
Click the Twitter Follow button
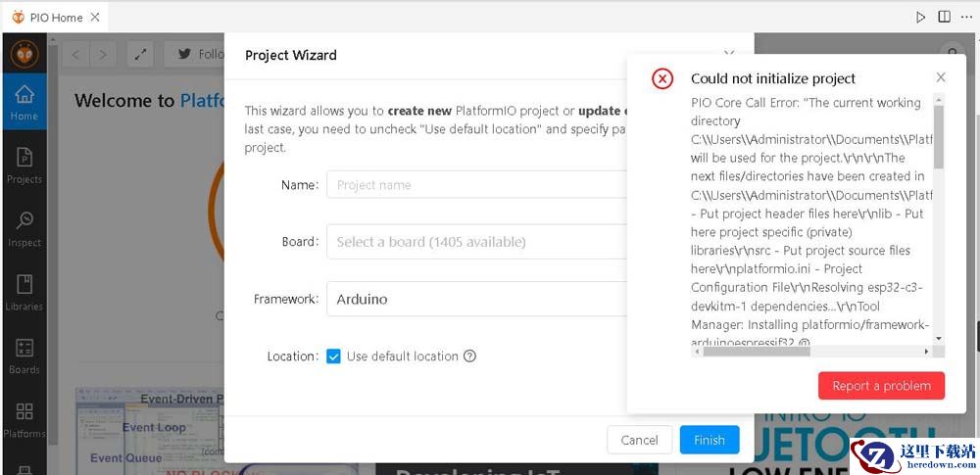pyautogui.click(x=195, y=55)
